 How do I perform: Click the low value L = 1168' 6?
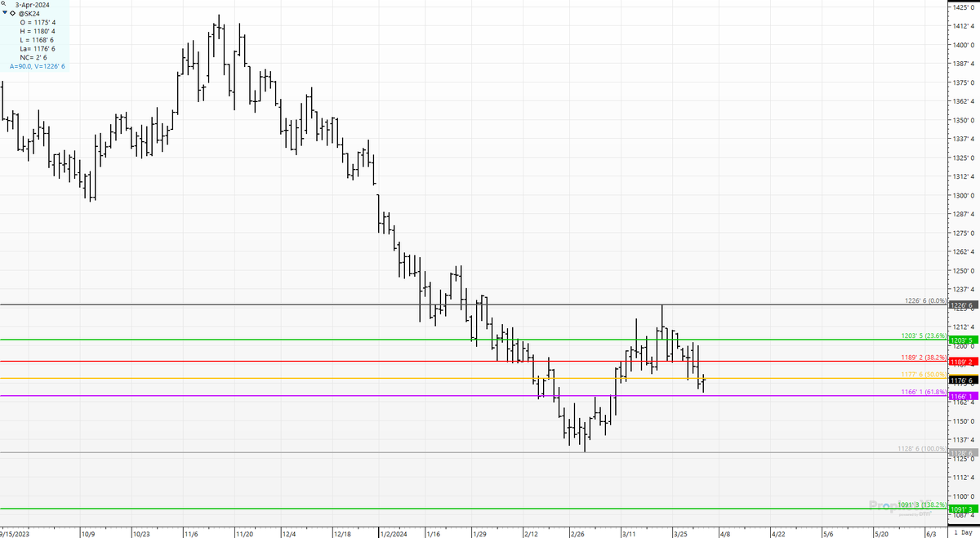37,40
